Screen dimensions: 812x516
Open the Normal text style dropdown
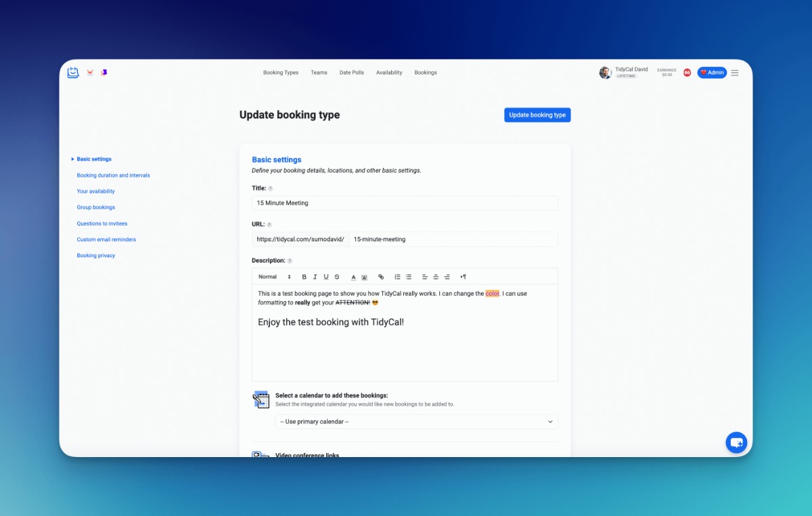275,277
